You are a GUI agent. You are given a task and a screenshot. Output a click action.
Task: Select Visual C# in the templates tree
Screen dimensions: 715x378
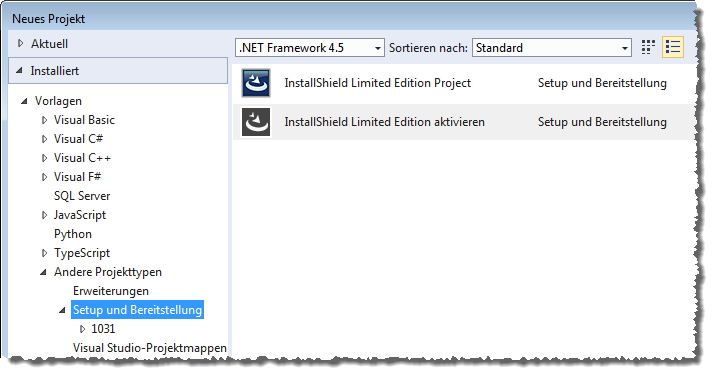[x=78, y=139]
